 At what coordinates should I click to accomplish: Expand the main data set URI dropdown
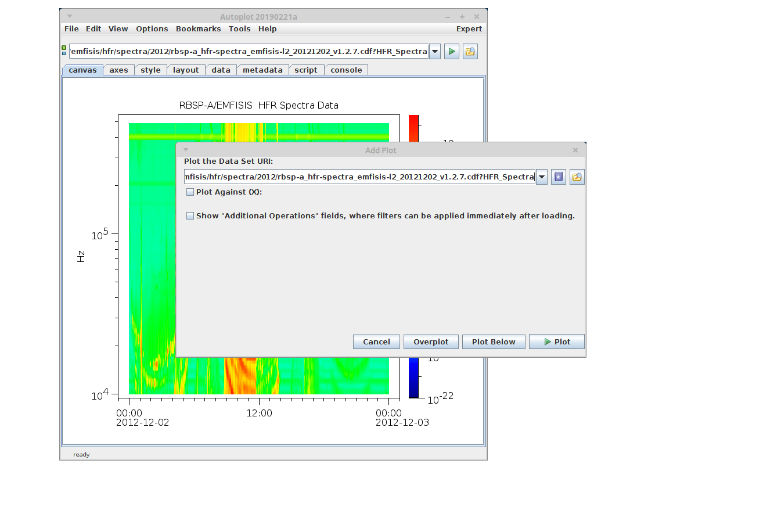tap(435, 52)
